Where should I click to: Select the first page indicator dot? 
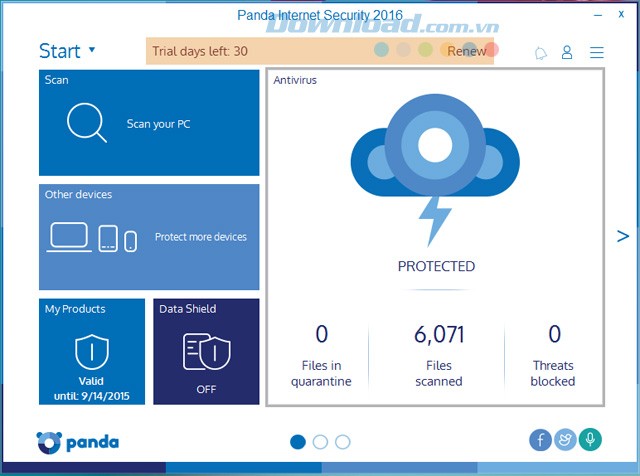pos(298,441)
